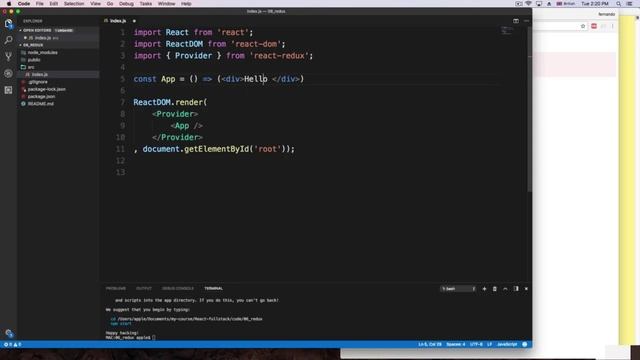Open the Code menu in the menu bar
640x360 pixels.
pyautogui.click(x=24, y=4)
